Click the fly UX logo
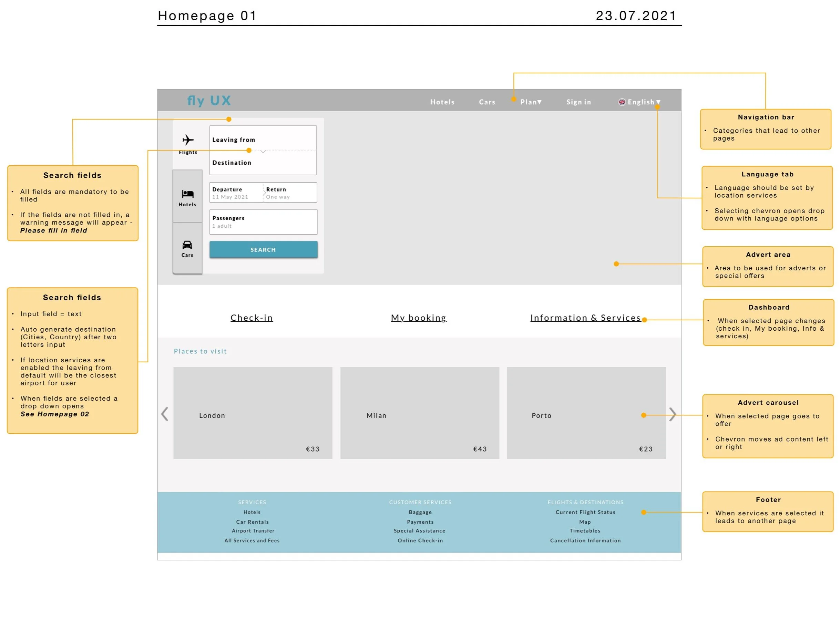The width and height of the screenshot is (840, 630). point(209,100)
